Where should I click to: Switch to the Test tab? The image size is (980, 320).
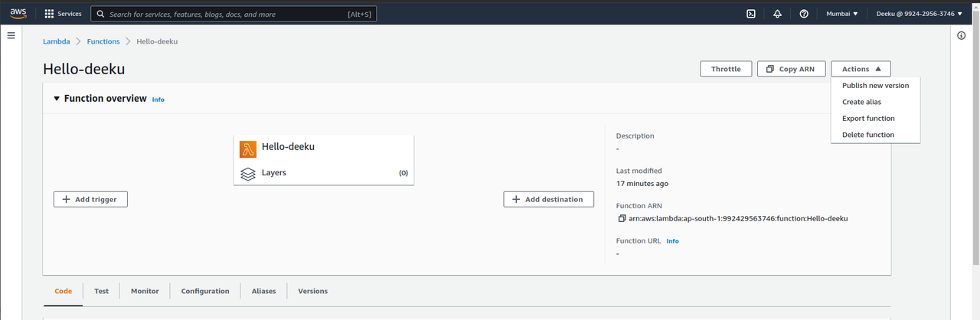(101, 292)
